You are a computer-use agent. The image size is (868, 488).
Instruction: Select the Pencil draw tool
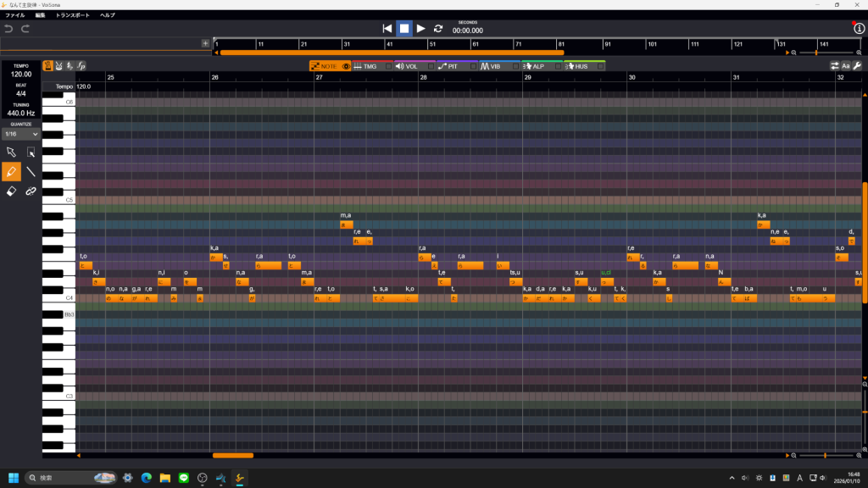11,172
